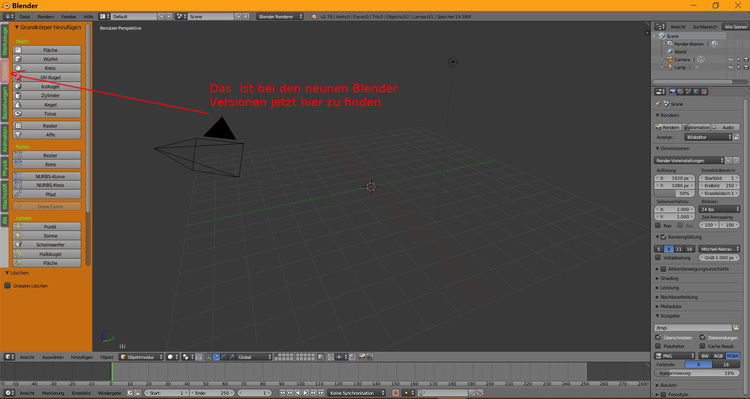
Task: Select the translate manipulator arrow icon
Action: pyautogui.click(x=216, y=357)
